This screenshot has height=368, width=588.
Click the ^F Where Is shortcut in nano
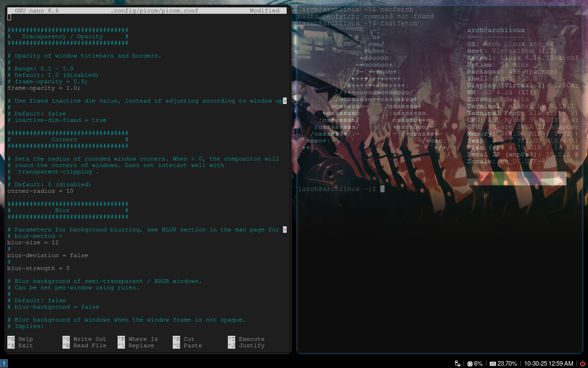[x=138, y=339]
